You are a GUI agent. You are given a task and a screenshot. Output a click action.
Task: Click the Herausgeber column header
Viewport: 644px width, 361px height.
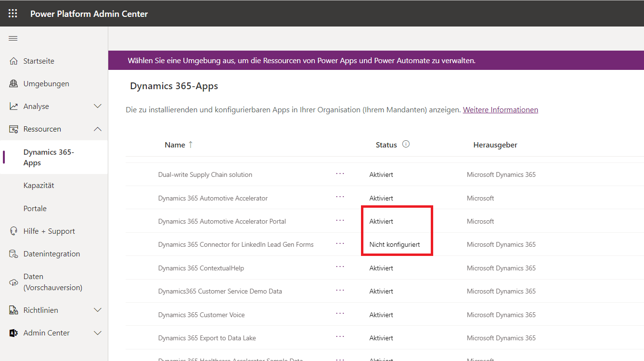point(495,145)
